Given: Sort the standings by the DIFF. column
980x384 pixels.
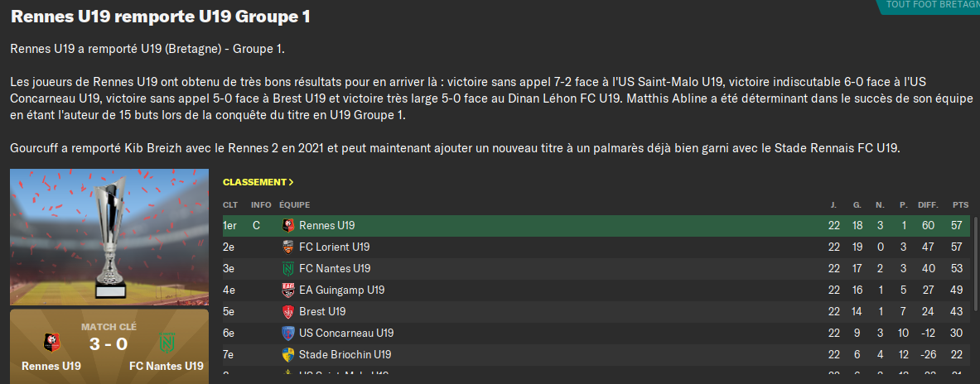Looking at the screenshot, I should [928, 204].
